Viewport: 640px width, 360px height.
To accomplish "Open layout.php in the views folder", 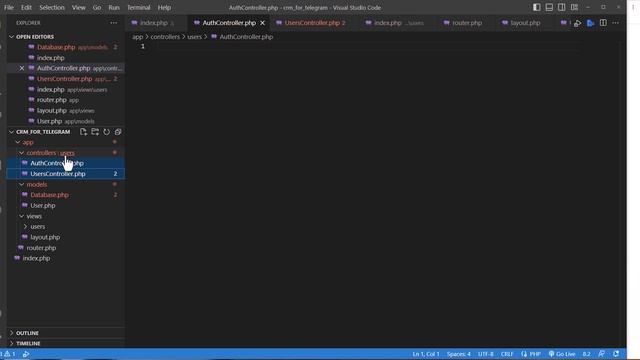I will point(45,237).
